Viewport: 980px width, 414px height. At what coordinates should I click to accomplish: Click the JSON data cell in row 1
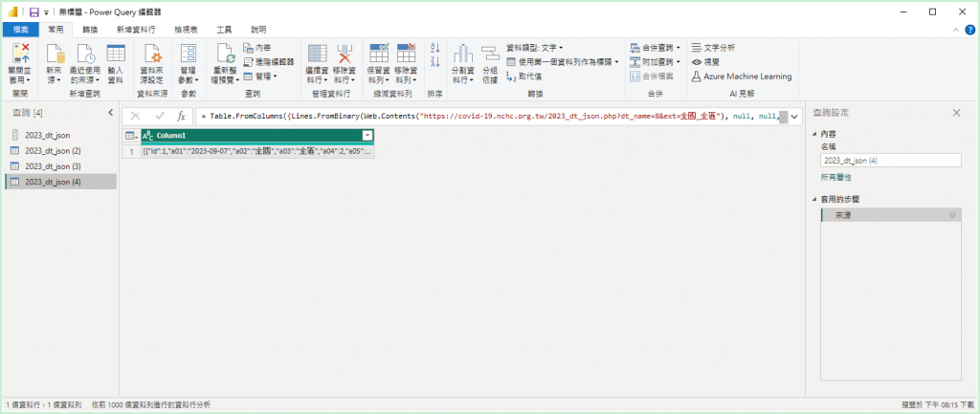tap(257, 152)
